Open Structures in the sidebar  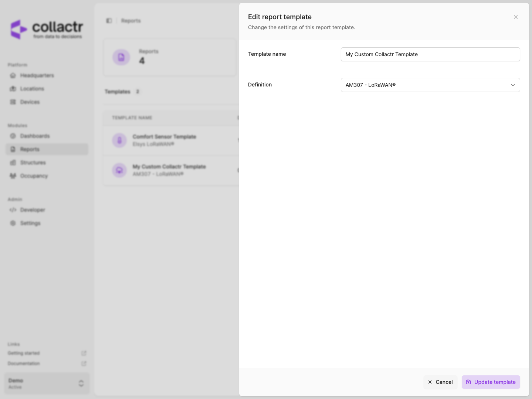[47, 163]
